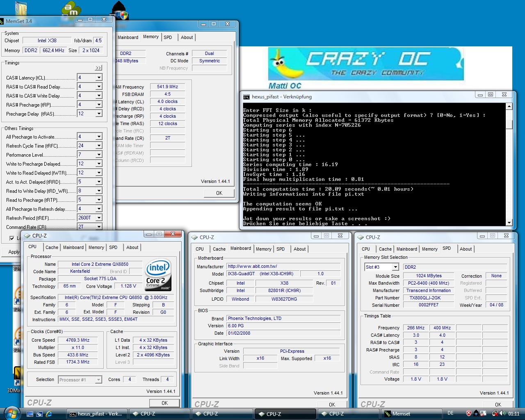
Task: Open Mainboard tab in CPU-Z SPD window
Action: (406, 249)
